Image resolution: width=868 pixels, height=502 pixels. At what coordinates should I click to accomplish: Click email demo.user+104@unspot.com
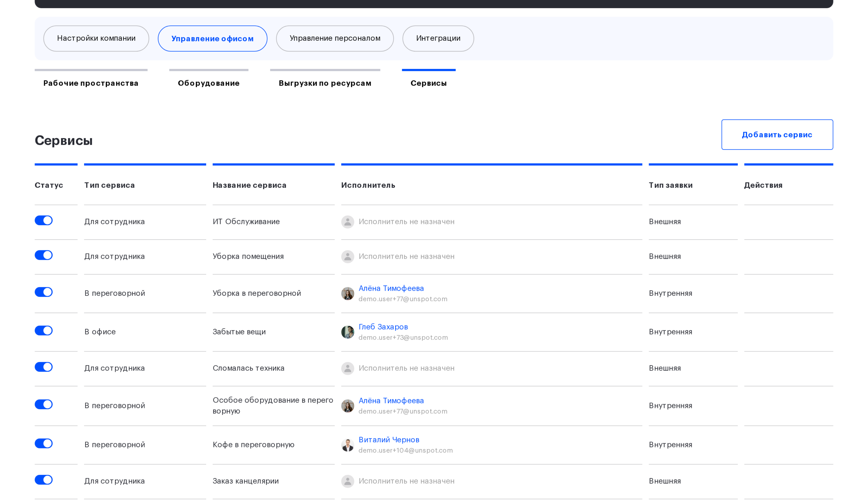point(406,450)
